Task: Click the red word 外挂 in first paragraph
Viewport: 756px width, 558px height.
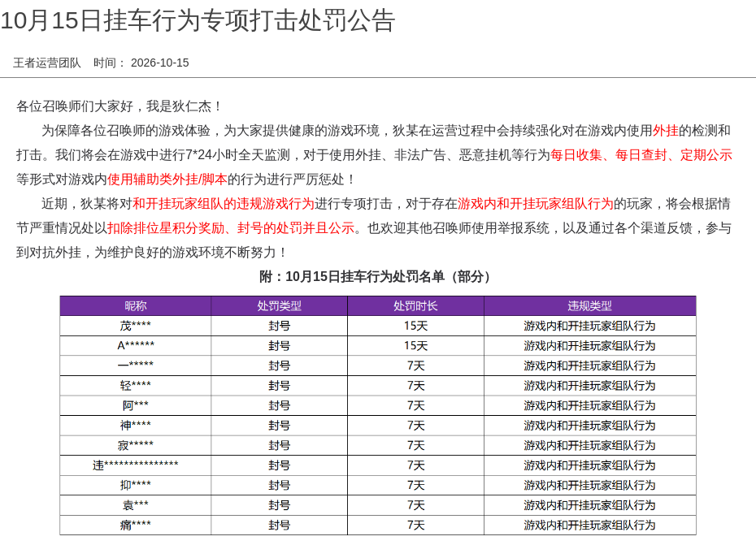Action: [x=665, y=131]
